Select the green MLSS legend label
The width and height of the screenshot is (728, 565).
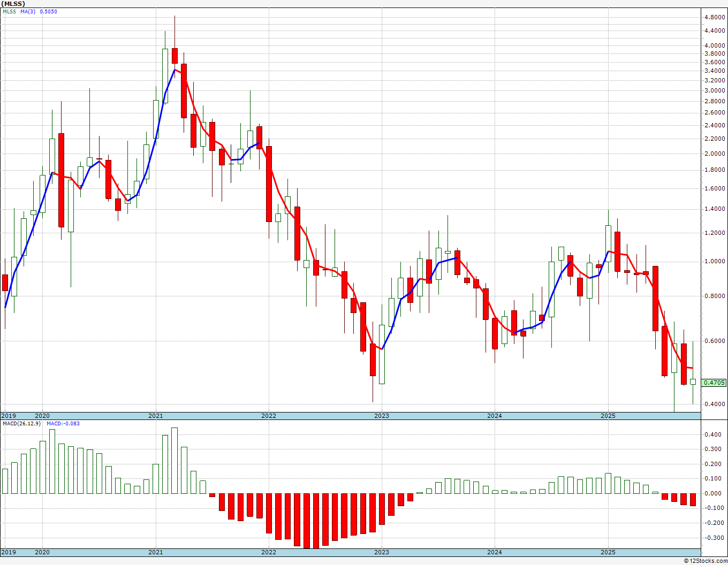(x=9, y=12)
